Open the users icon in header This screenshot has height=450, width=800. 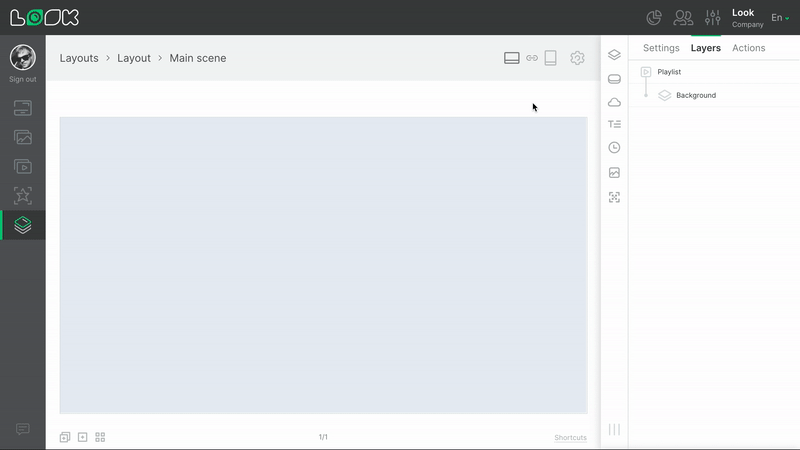tap(683, 18)
